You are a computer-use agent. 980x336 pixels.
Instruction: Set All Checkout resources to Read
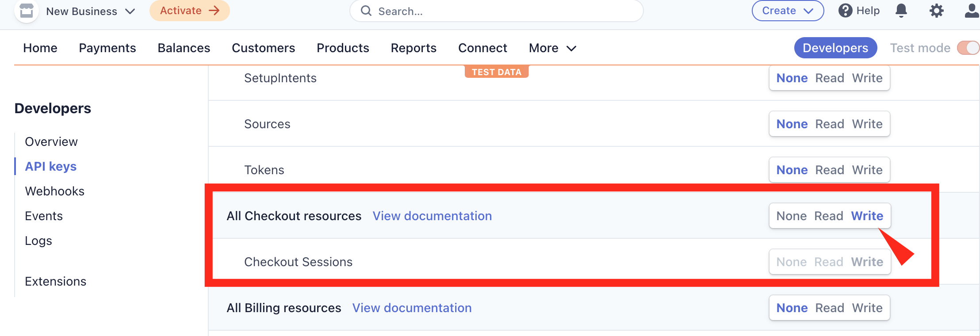tap(829, 216)
